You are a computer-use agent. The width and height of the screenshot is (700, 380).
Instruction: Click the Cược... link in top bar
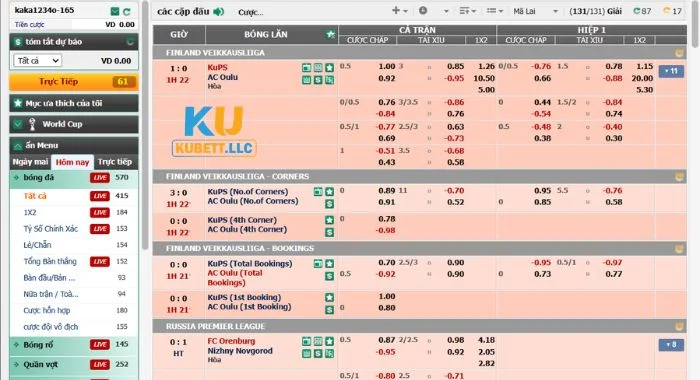[x=250, y=13]
